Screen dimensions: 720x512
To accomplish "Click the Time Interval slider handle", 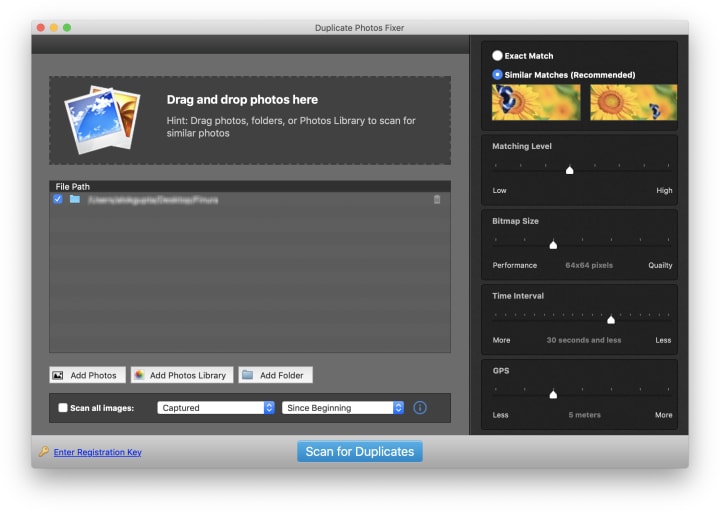I will click(611, 320).
